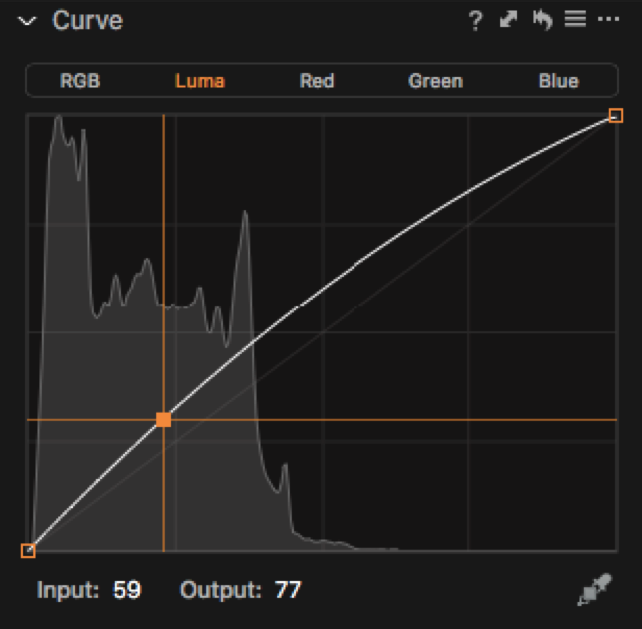This screenshot has width=642, height=629.
Task: Select the black point handle at curve start
Action: (x=28, y=551)
